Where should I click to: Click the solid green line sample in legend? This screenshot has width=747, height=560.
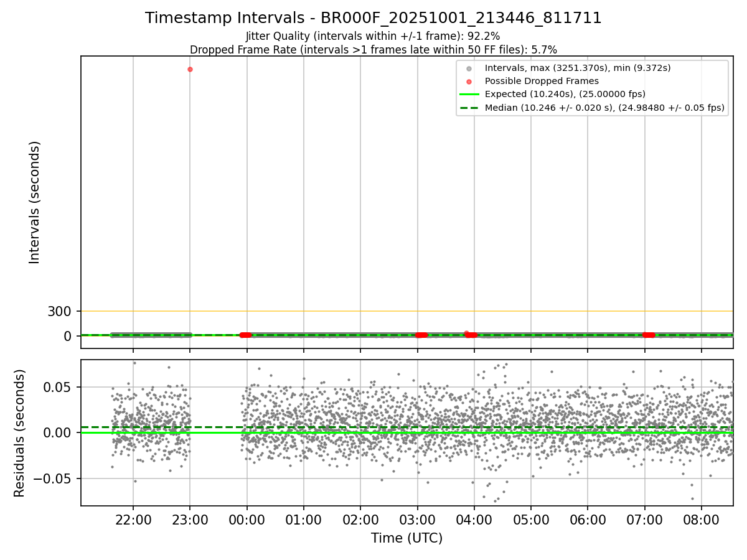coord(469,95)
